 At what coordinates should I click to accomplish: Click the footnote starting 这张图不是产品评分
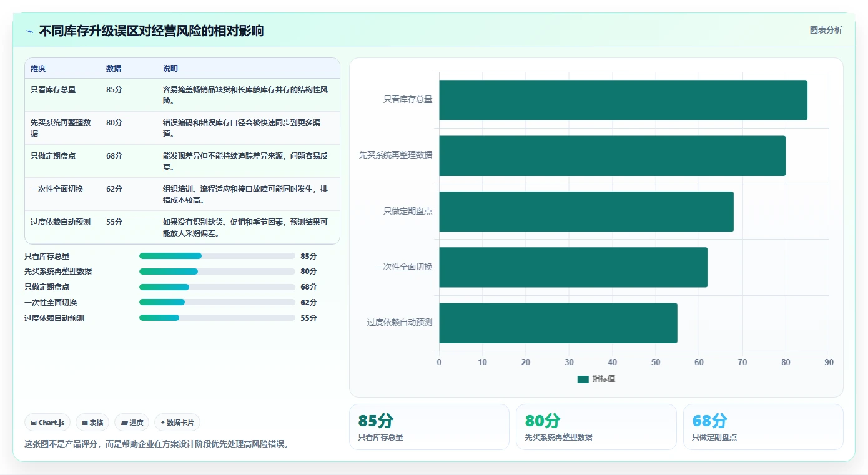156,444
